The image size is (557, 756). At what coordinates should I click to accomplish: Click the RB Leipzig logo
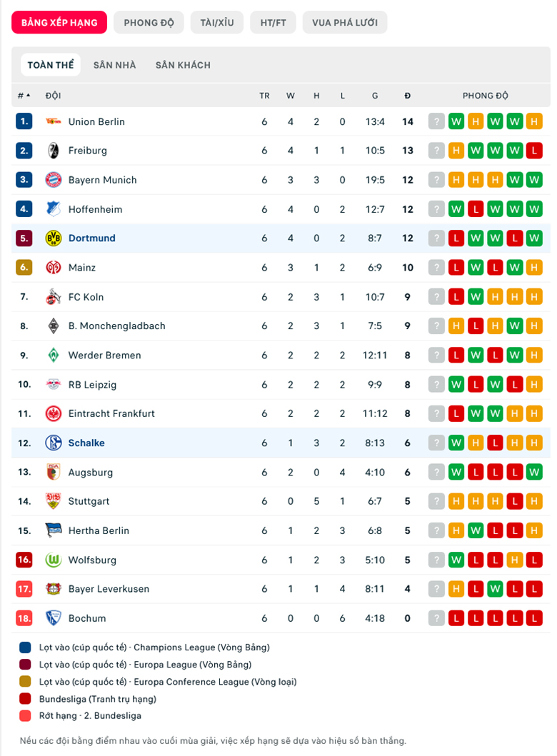(x=53, y=384)
